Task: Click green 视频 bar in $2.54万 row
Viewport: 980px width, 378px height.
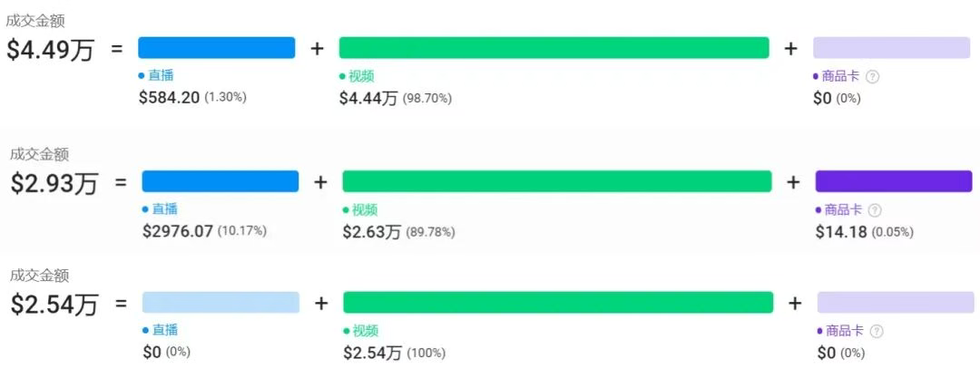Action: tap(557, 303)
